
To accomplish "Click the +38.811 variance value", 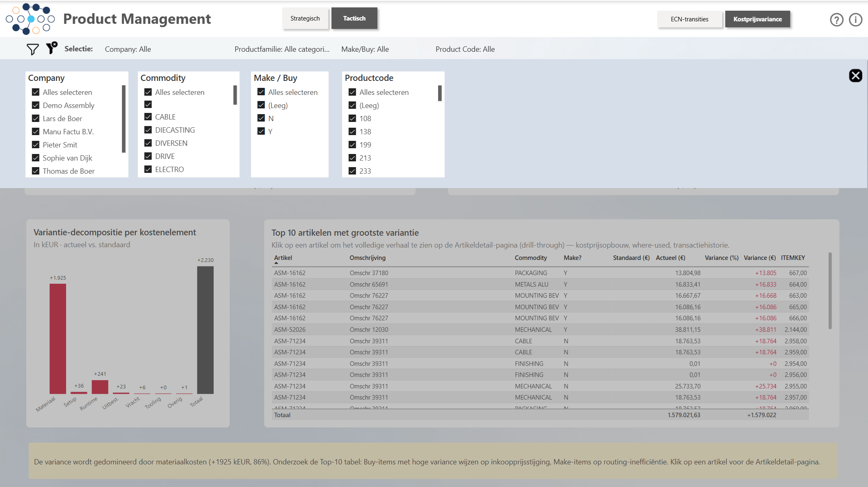I will (x=766, y=330).
